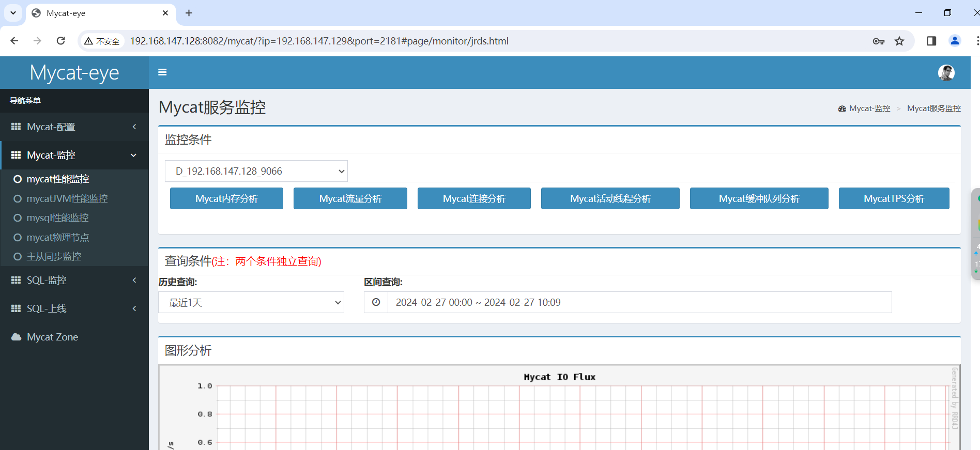Expand the Mycat-配置 menu chevron

(134, 127)
